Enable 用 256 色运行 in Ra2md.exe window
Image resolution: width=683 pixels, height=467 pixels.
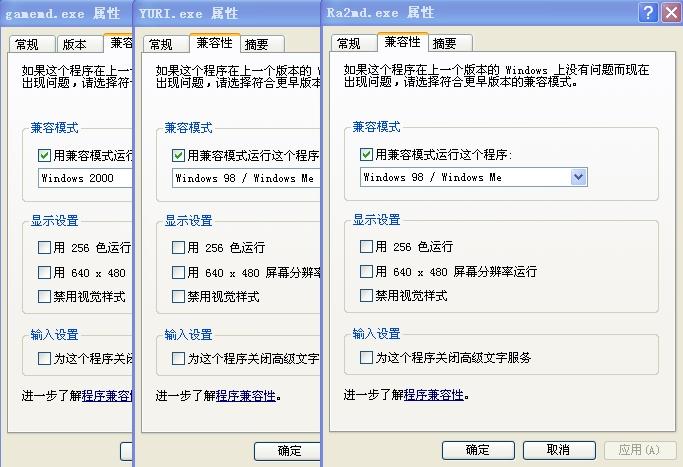(x=366, y=247)
